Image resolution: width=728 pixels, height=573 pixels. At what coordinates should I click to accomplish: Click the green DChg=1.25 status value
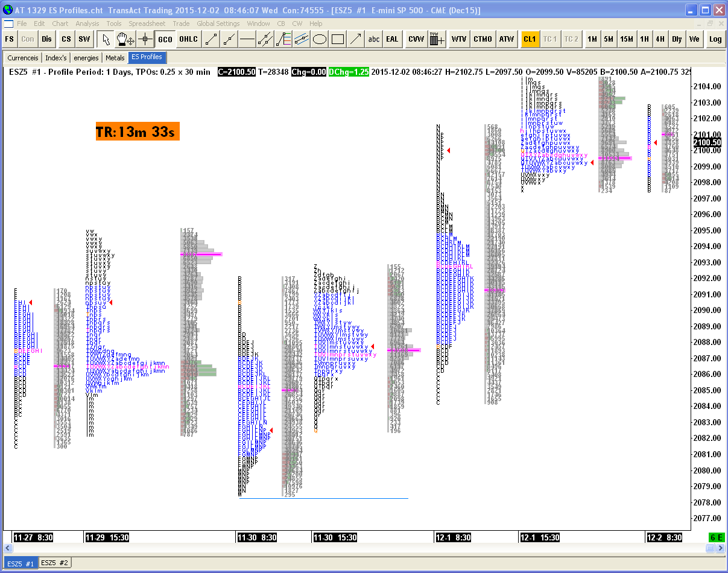[x=348, y=72]
